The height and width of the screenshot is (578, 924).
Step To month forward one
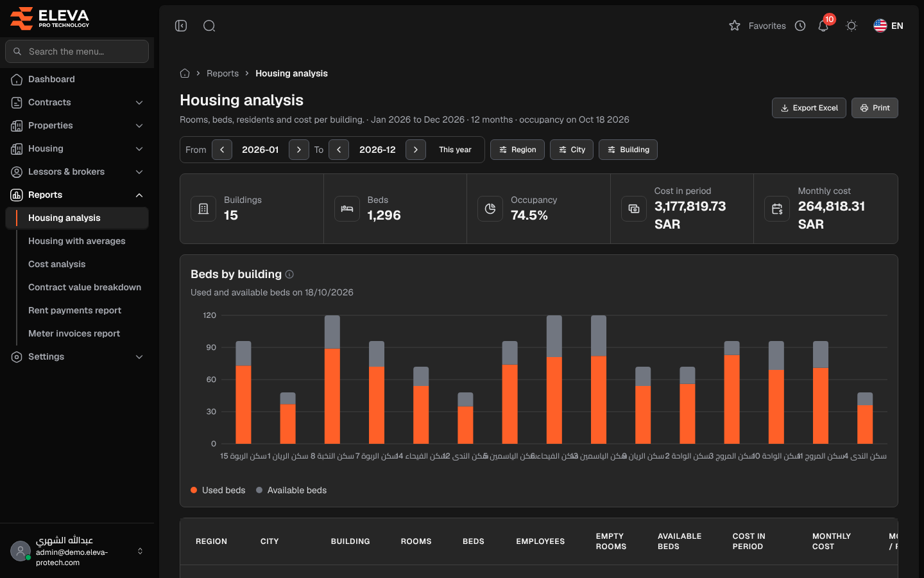(416, 150)
